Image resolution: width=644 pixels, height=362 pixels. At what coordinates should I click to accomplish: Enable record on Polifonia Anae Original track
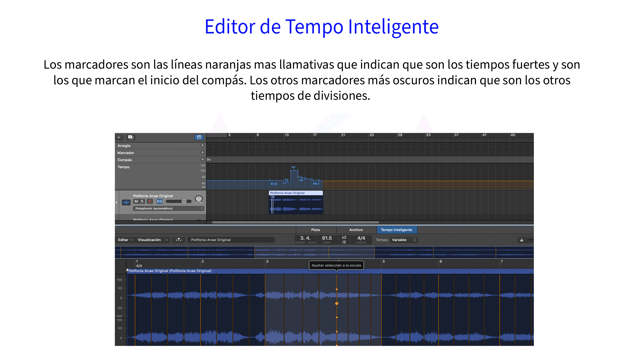[x=150, y=201]
